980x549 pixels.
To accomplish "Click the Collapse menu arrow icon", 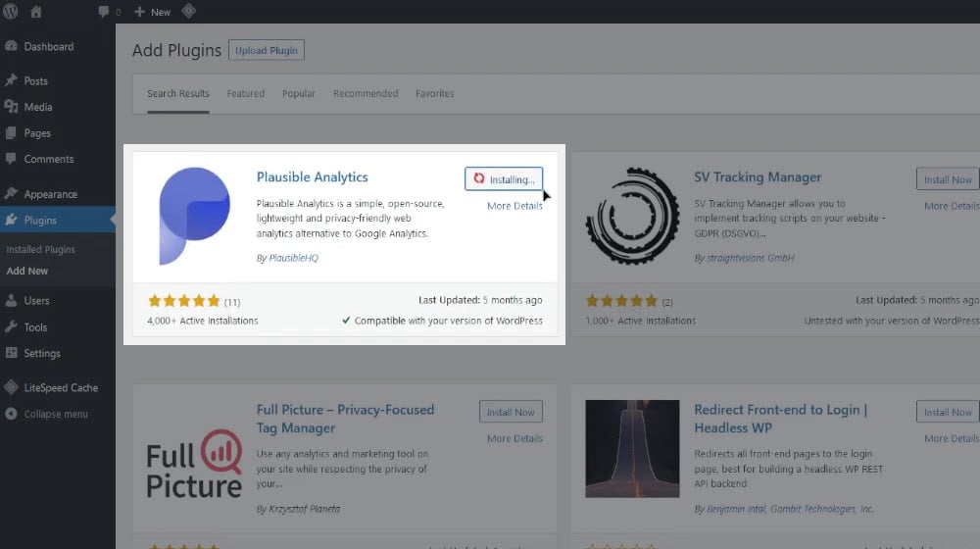I will pos(11,414).
